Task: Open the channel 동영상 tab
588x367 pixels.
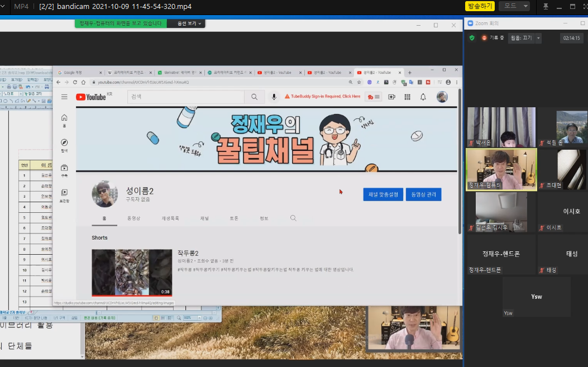Action: tap(134, 218)
